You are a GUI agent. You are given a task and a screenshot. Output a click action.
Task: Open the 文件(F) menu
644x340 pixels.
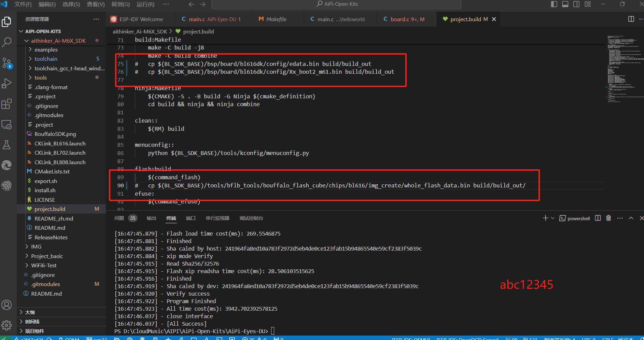pos(23,4)
